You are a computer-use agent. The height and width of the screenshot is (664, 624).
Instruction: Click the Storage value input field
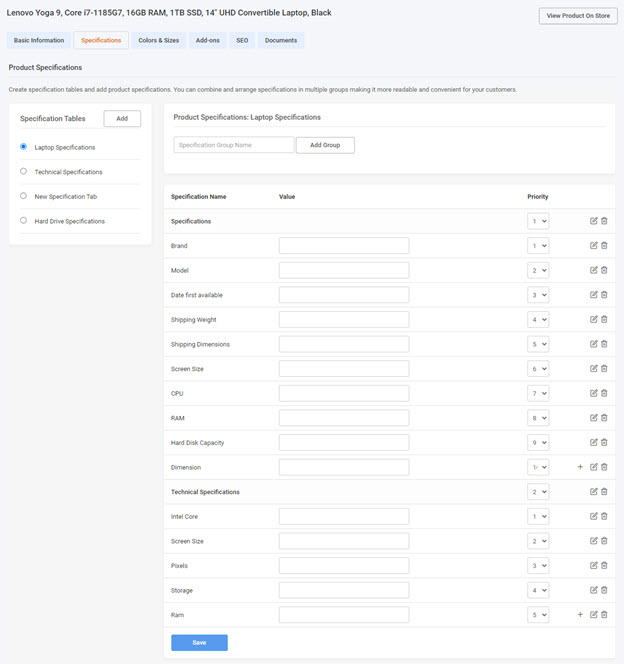[x=344, y=590]
